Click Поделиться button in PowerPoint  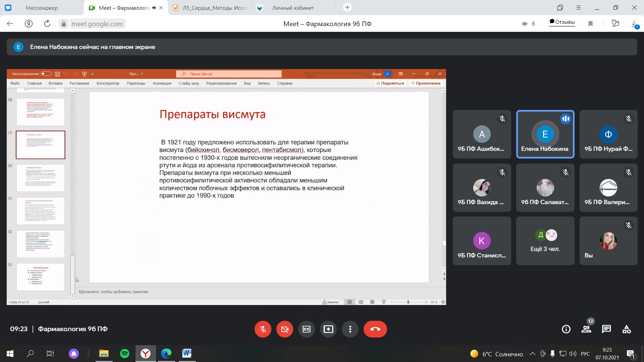coord(390,83)
